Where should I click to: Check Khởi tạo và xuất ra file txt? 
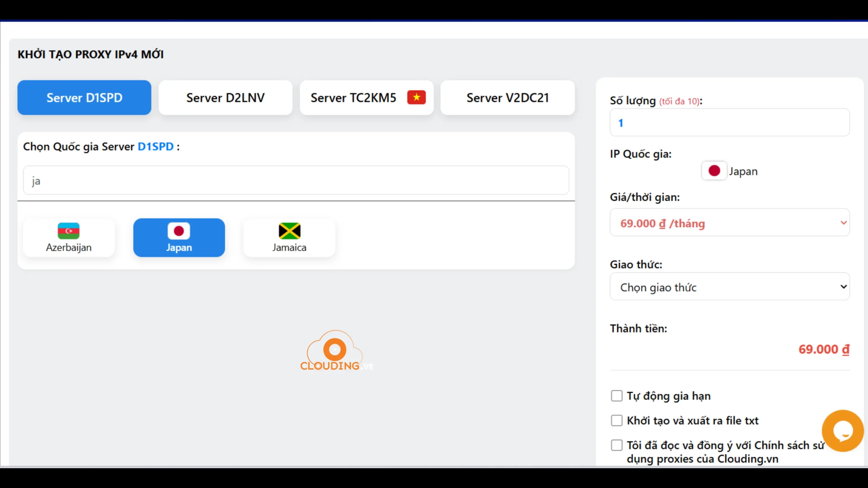(x=616, y=421)
